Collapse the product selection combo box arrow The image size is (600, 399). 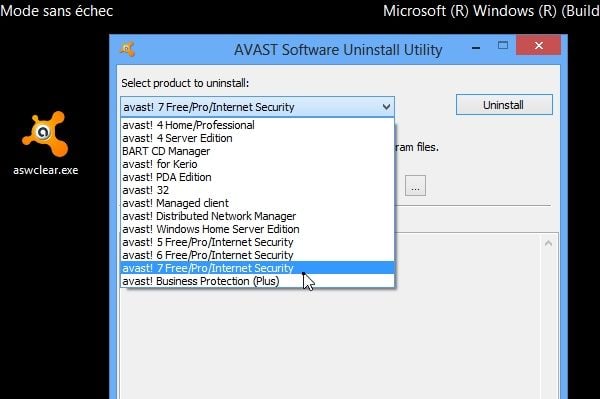tap(386, 107)
